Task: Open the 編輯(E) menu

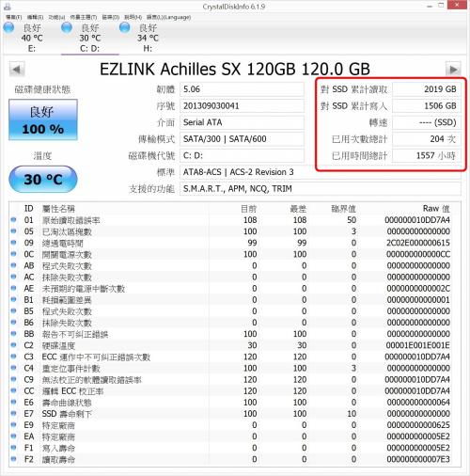Action: (35, 17)
